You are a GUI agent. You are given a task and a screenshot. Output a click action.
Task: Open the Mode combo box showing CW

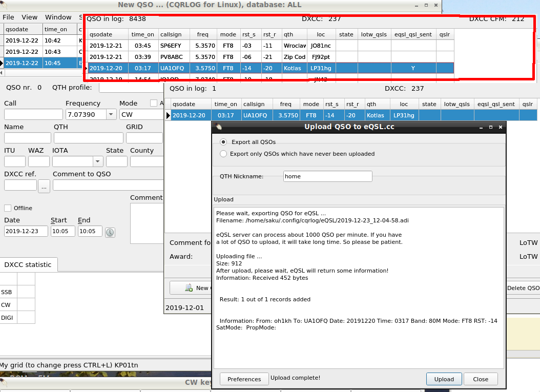[x=141, y=114]
